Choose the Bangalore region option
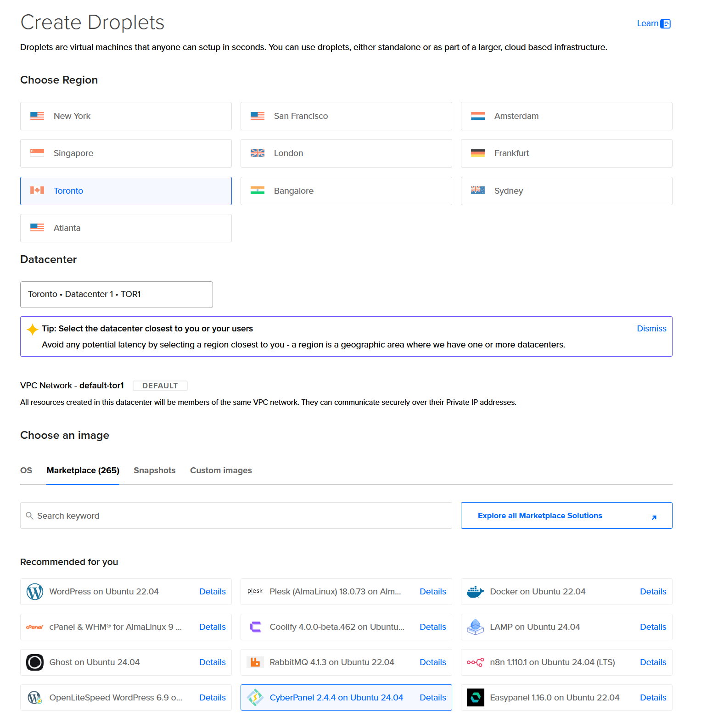Image resolution: width=718 pixels, height=728 pixels. [346, 191]
